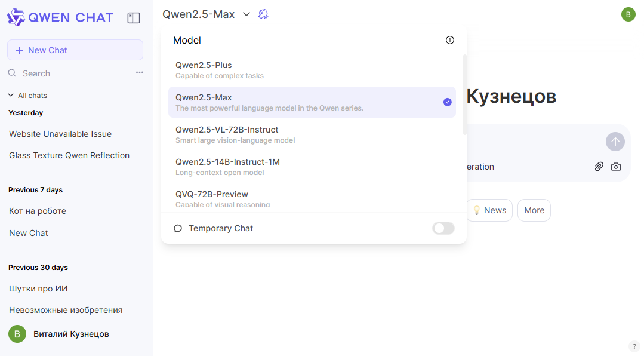
Task: Toggle the Temporary Chat switch
Action: point(443,228)
